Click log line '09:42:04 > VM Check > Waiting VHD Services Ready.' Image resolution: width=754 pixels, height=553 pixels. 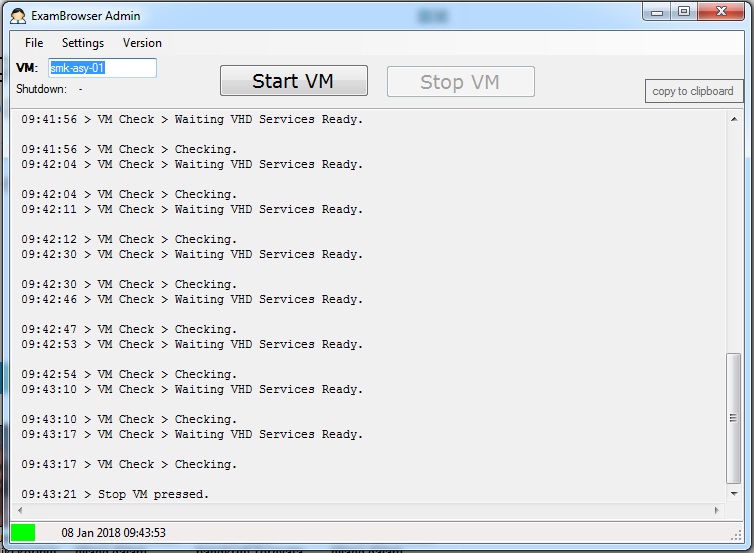(192, 164)
